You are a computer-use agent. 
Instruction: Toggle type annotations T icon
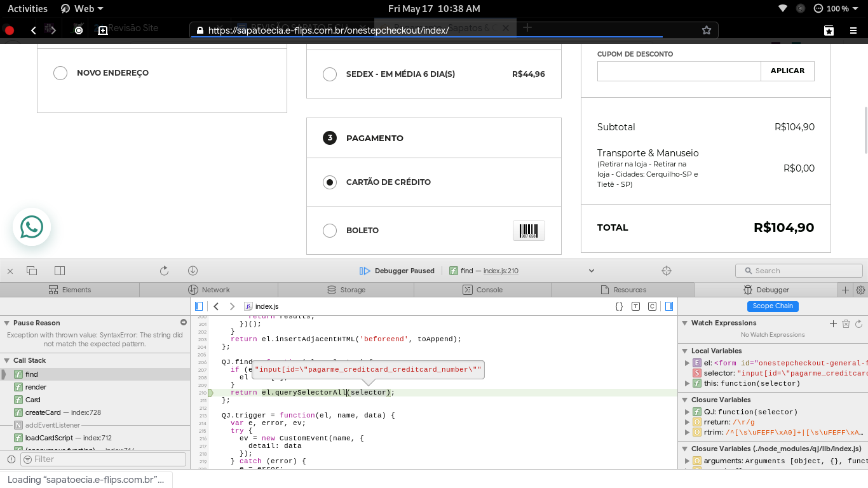pos(635,306)
